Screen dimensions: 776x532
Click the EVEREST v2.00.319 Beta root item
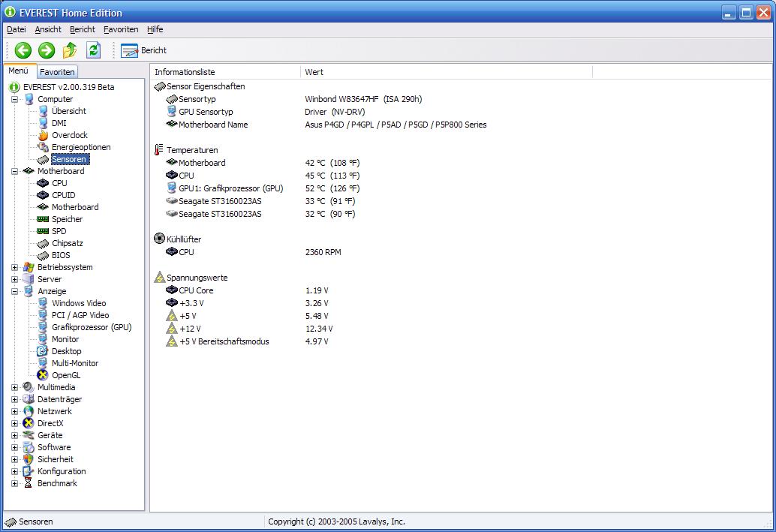tap(69, 87)
